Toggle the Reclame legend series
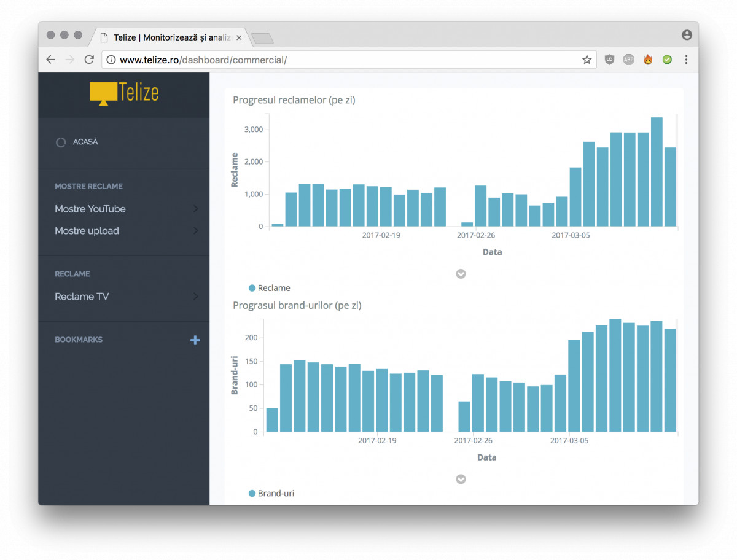This screenshot has width=737, height=560. (x=270, y=288)
